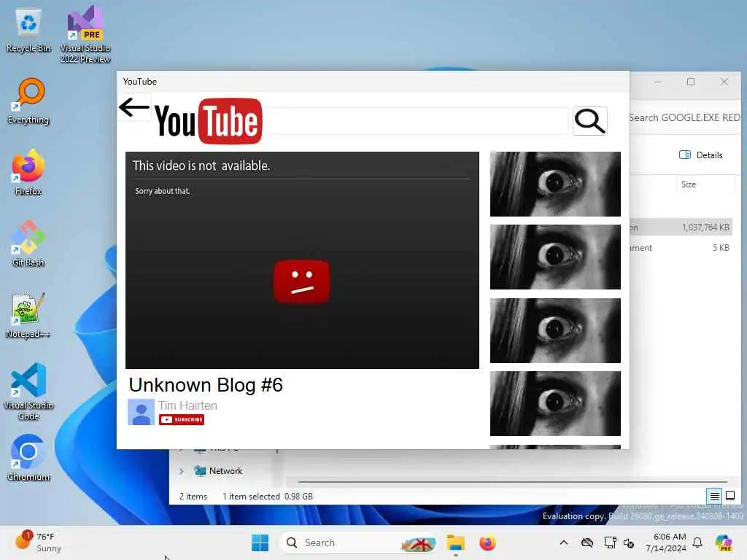Select Network in File Explorer navigation pane
Image resolution: width=747 pixels, height=560 pixels.
219,471
